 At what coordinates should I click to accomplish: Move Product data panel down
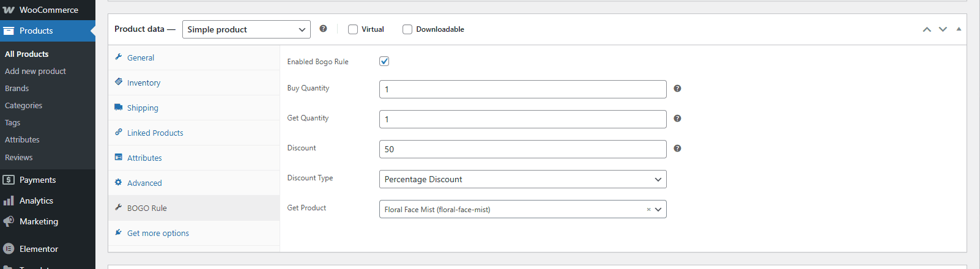pos(943,29)
